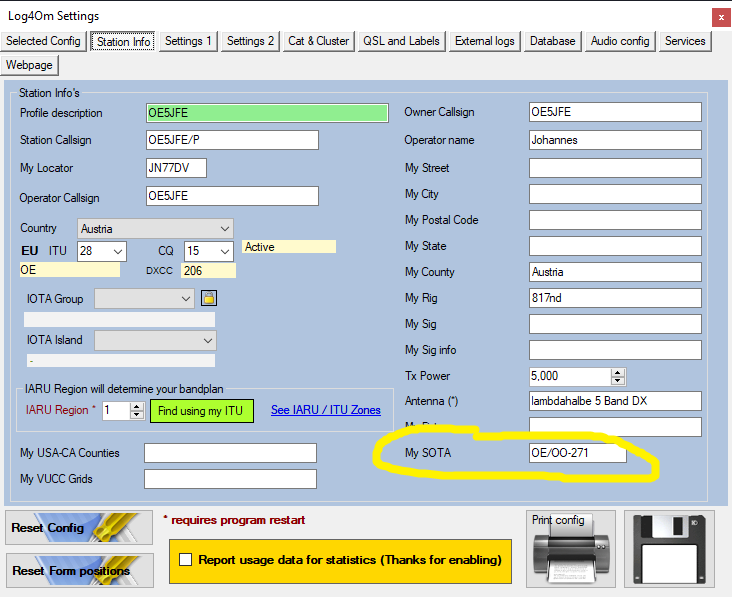Click the My SOTA field

[577, 453]
